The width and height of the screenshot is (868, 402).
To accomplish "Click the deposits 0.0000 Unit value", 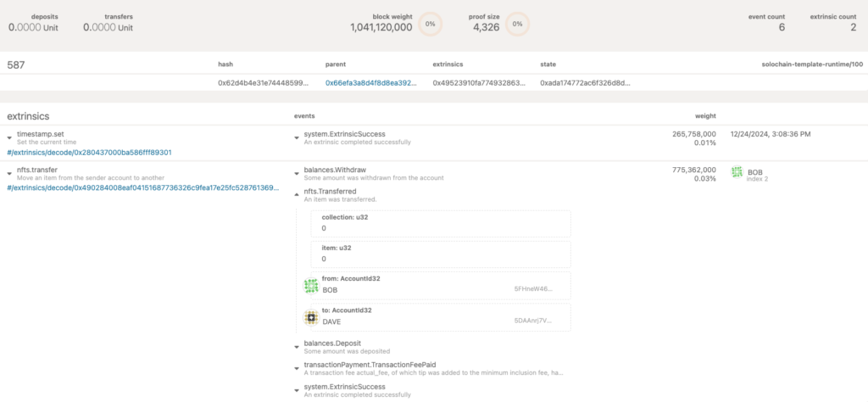I will tap(33, 27).
